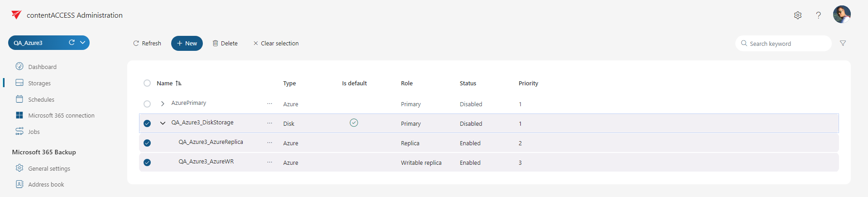Uncheck the QA_Azure3_DiskStorage row checkbox
The image size is (868, 197).
(147, 123)
